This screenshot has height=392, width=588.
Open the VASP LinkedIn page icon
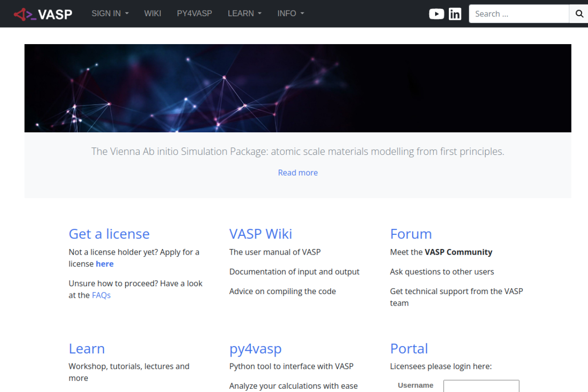pyautogui.click(x=455, y=14)
